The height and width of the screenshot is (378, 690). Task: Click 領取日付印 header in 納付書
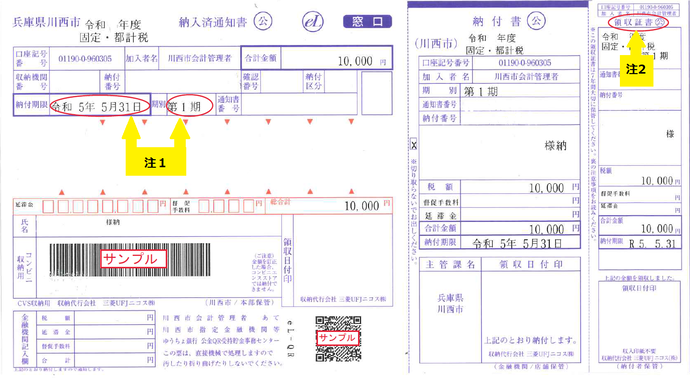(x=531, y=264)
